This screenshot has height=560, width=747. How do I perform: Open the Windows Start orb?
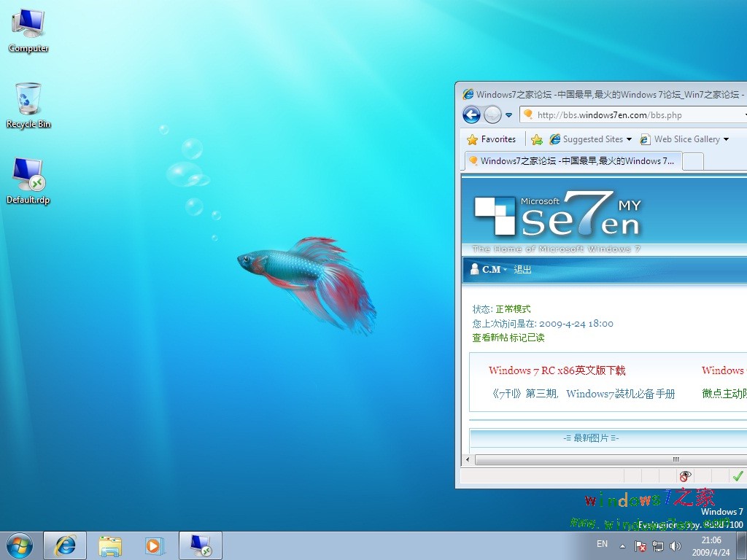[20, 545]
